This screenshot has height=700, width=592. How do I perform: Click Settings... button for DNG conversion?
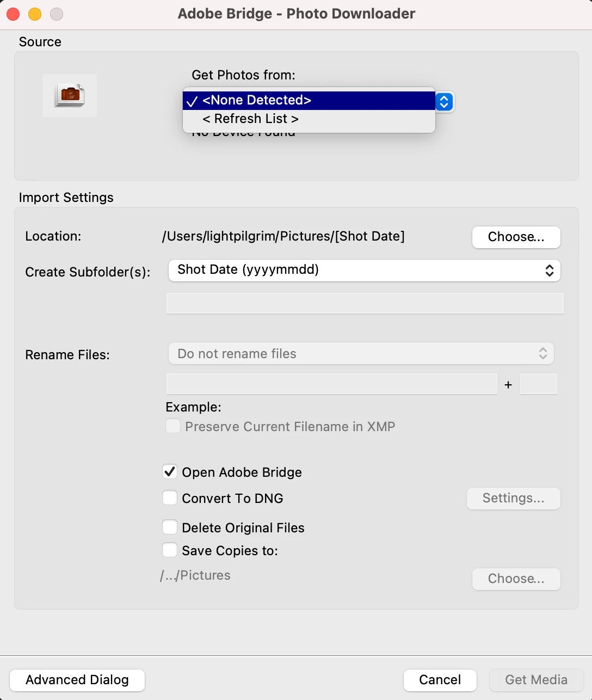click(x=513, y=498)
